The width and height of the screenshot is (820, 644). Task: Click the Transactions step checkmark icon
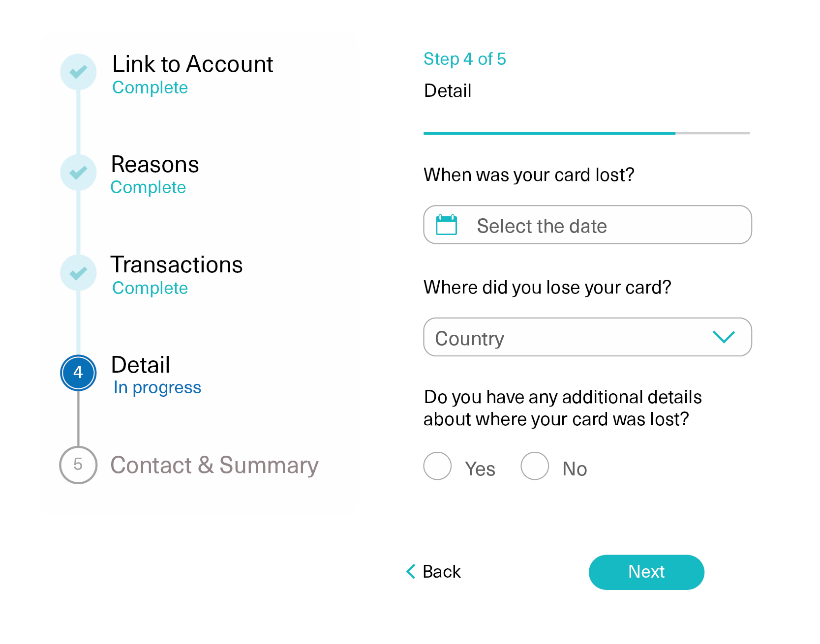pos(78,273)
